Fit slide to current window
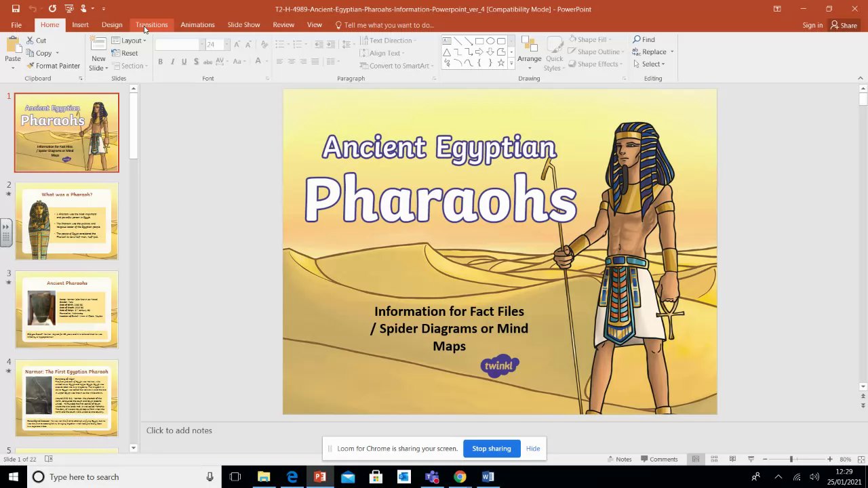The width and height of the screenshot is (868, 488). pos(860,460)
